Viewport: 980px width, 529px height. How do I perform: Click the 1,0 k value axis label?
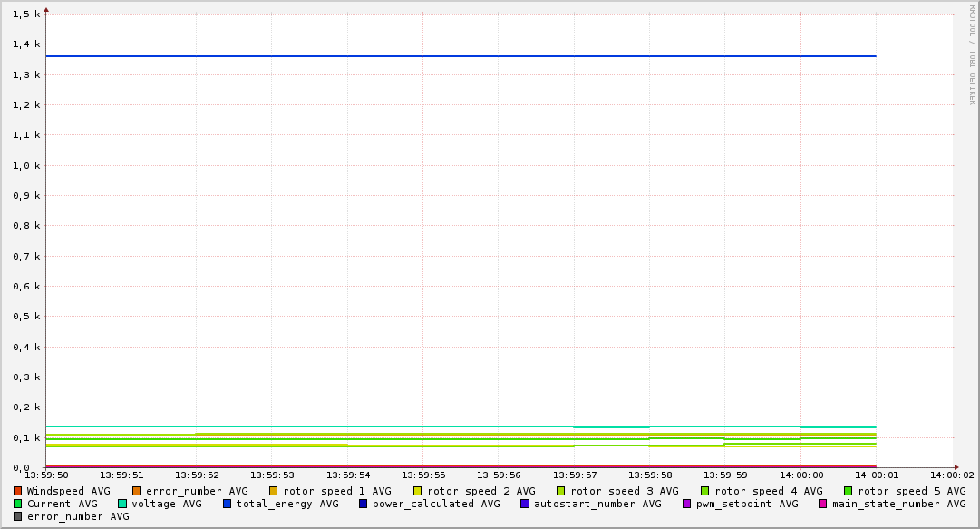click(25, 165)
